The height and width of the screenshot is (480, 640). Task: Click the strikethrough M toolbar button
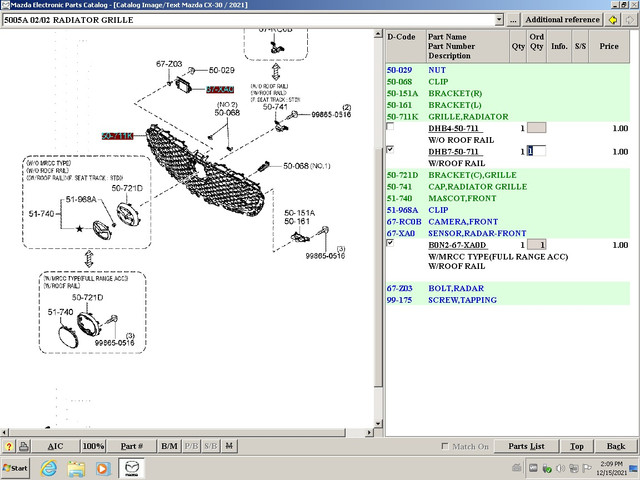[x=229, y=446]
